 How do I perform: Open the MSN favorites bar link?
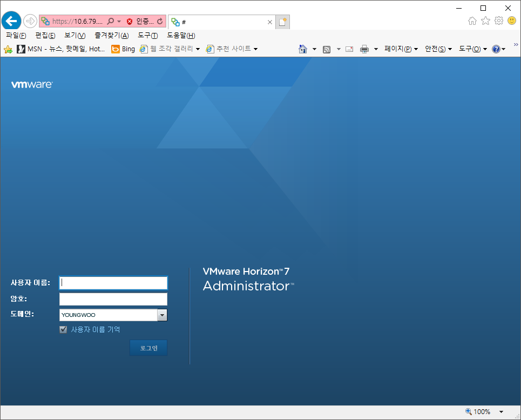point(61,49)
